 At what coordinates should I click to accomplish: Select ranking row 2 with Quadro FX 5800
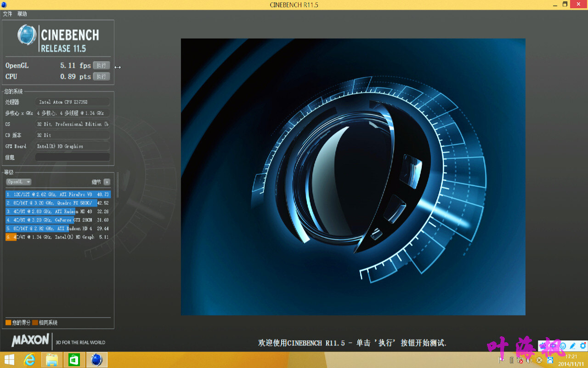(x=58, y=203)
